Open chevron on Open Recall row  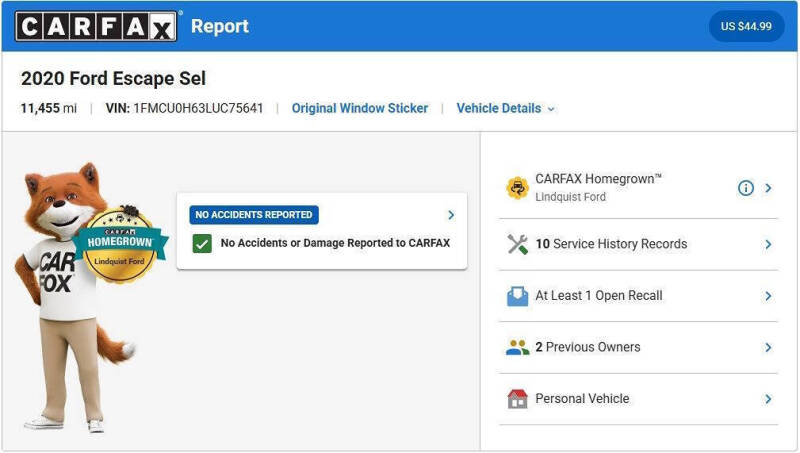[x=768, y=296]
